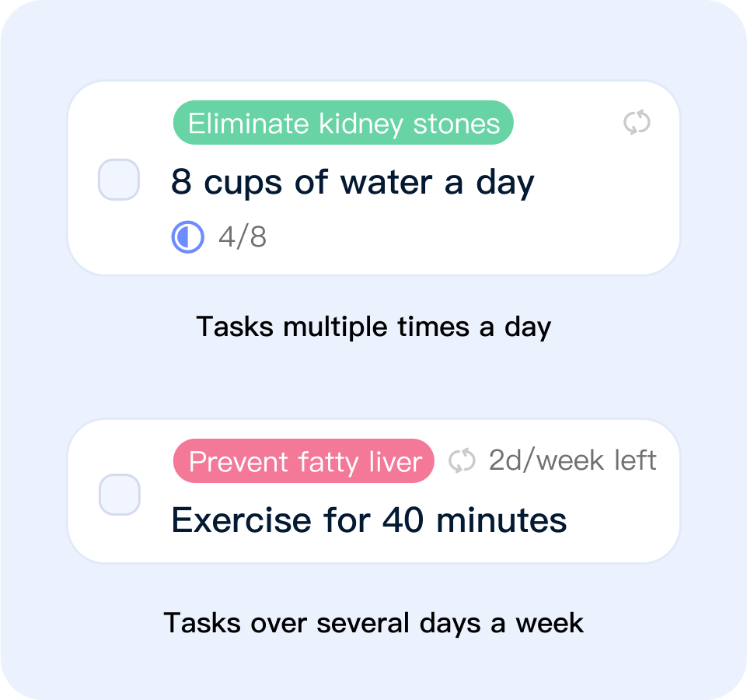Click "40 minutes" in the exercise task title
This screenshot has width=747, height=700.
tap(474, 520)
